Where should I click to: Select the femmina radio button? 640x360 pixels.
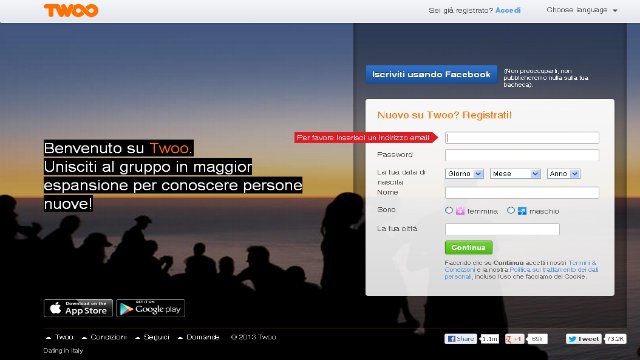[449, 211]
